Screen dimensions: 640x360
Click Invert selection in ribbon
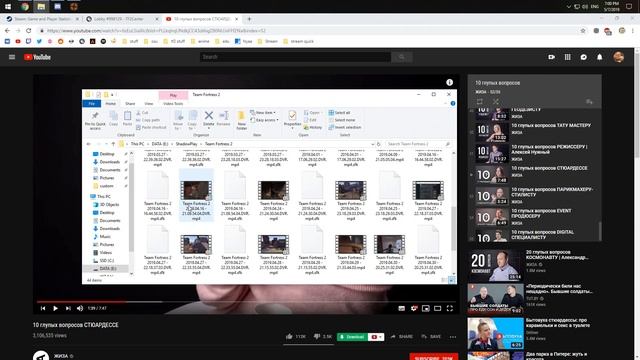pyautogui.click(x=345, y=127)
